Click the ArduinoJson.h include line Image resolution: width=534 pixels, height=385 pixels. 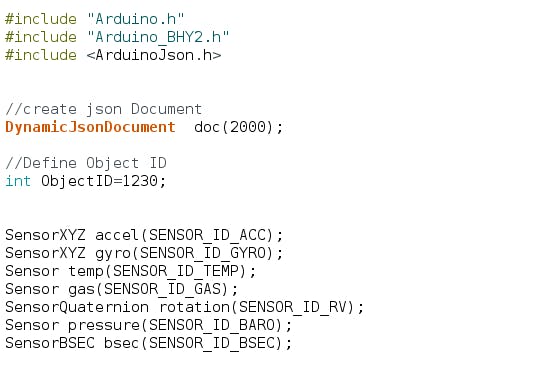[x=113, y=55]
